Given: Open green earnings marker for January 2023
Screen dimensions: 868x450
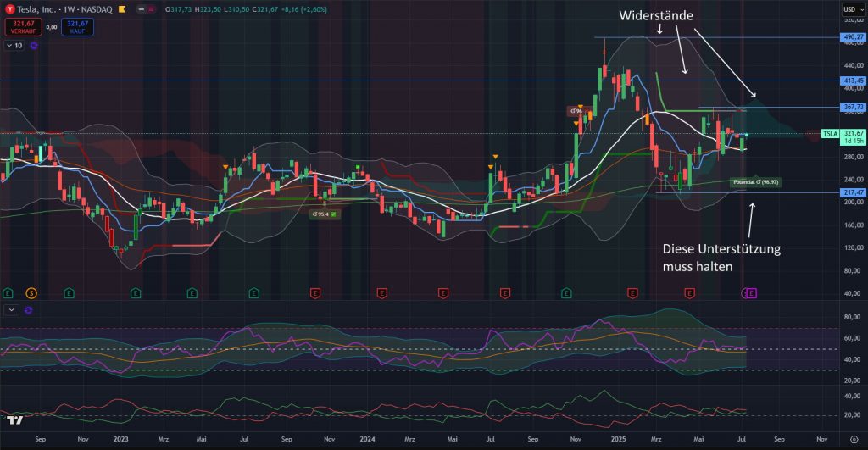Looking at the screenshot, I should (x=136, y=293).
